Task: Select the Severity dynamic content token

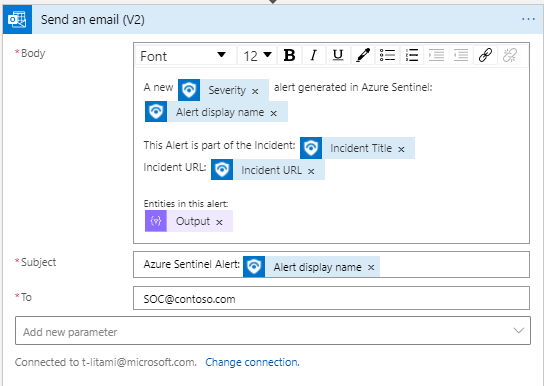Action: [x=223, y=90]
